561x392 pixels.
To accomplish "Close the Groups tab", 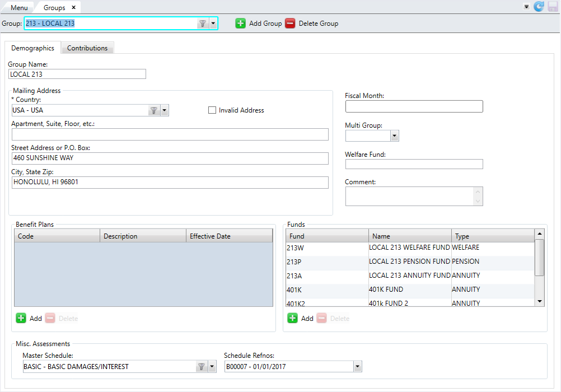I will point(74,7).
